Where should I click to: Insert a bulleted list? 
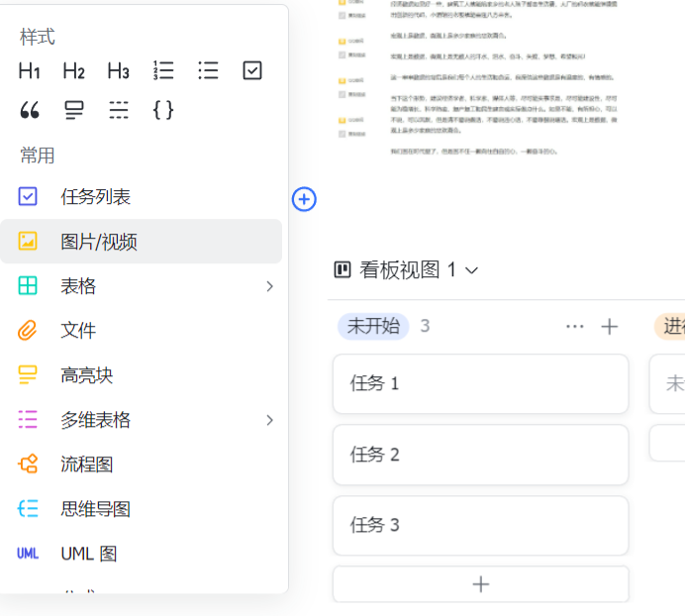click(x=208, y=70)
